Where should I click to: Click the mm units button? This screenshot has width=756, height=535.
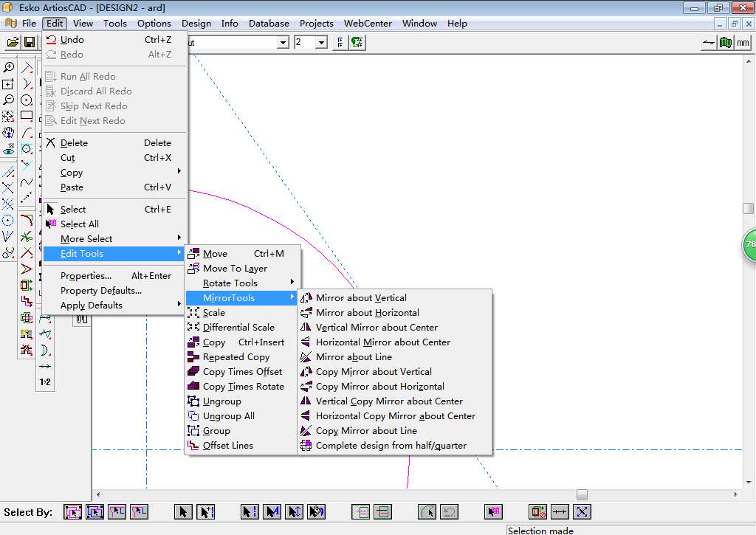tap(742, 43)
